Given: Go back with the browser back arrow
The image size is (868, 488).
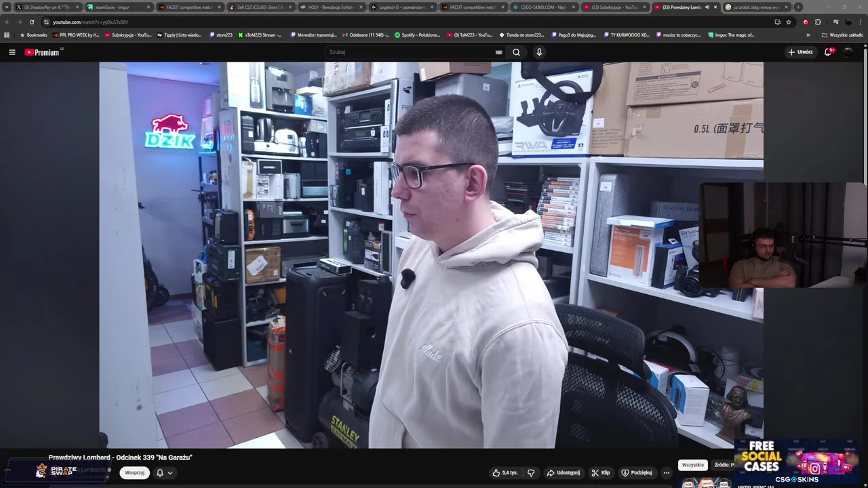Looking at the screenshot, I should pyautogui.click(x=7, y=22).
